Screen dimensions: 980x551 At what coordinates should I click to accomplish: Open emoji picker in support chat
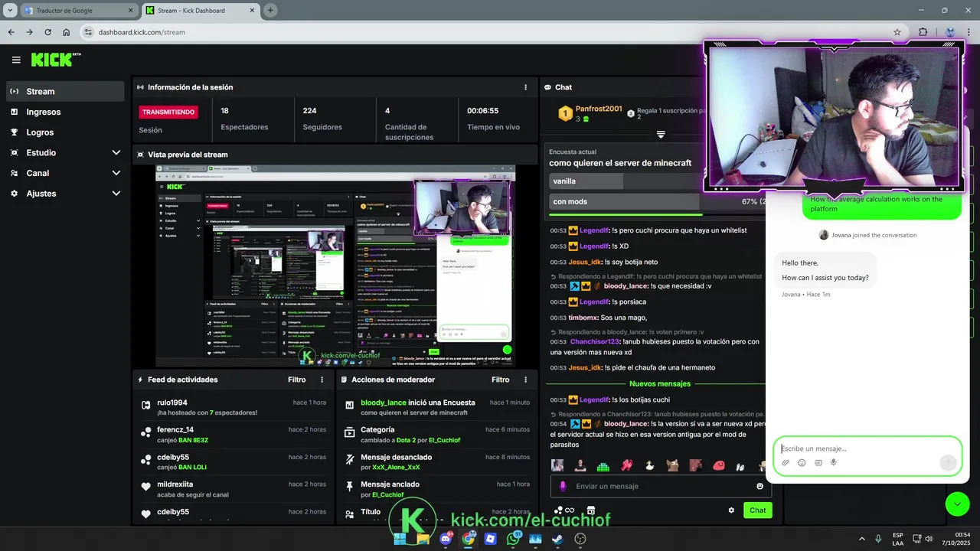(802, 462)
